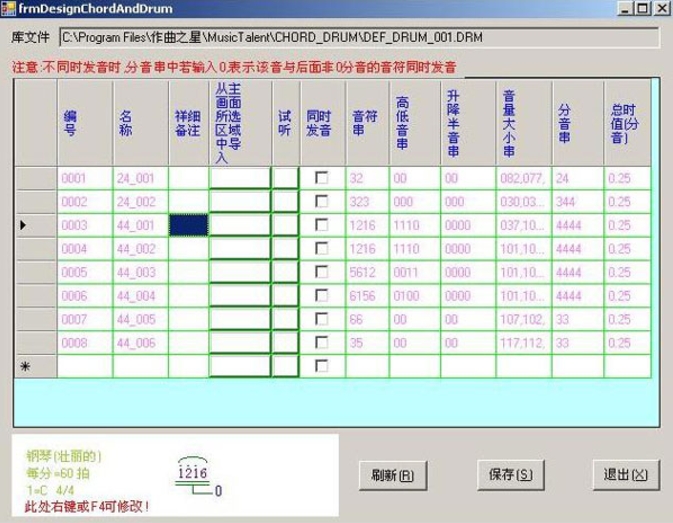The image size is (673, 523).
Task: Click the 详细备注 column header
Action: tap(188, 124)
